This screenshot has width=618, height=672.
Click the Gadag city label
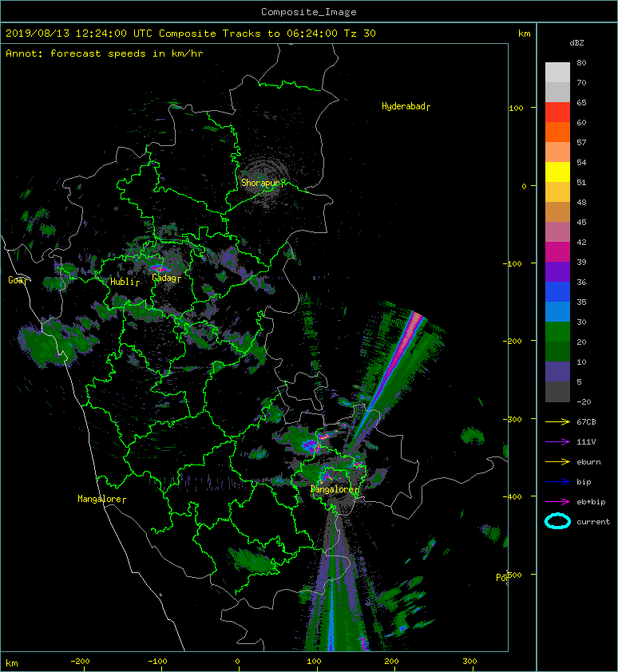pyautogui.click(x=164, y=279)
